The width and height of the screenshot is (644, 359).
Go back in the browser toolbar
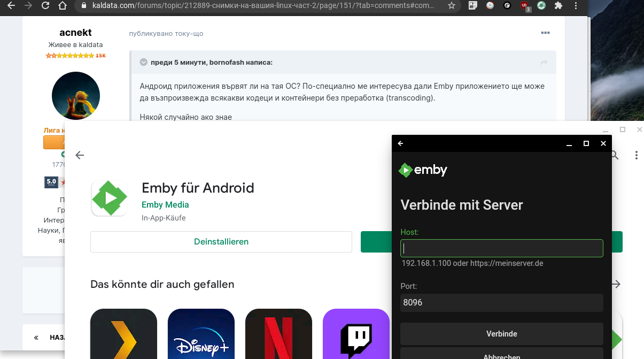click(12, 6)
